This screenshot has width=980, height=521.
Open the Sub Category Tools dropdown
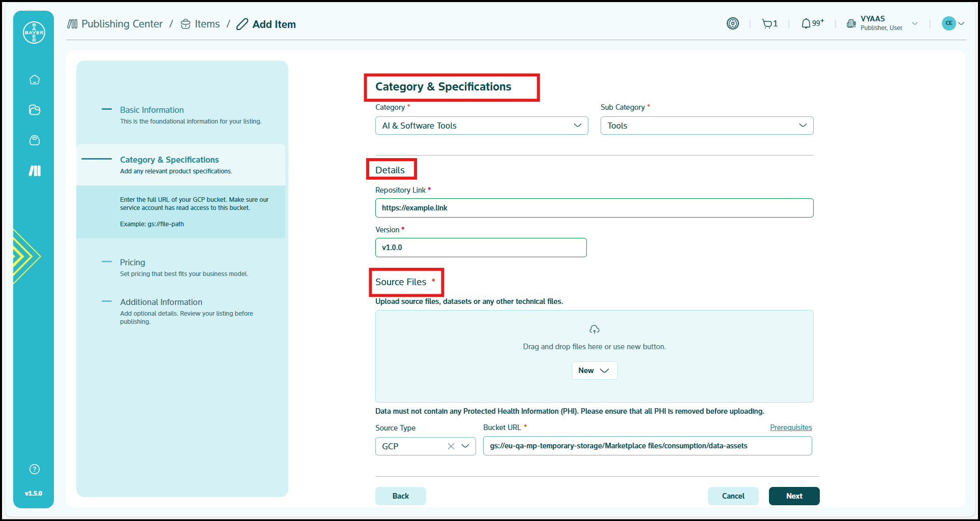click(706, 126)
